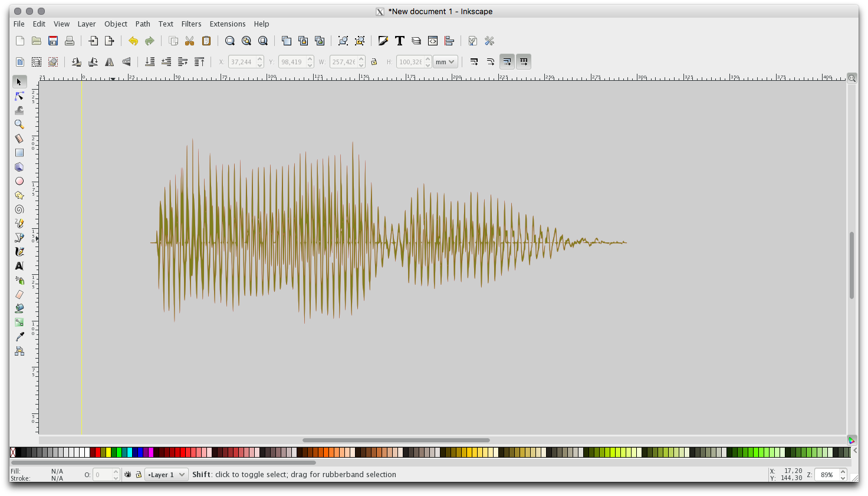Decrease the Y position stepper
868x496 pixels.
(310, 65)
